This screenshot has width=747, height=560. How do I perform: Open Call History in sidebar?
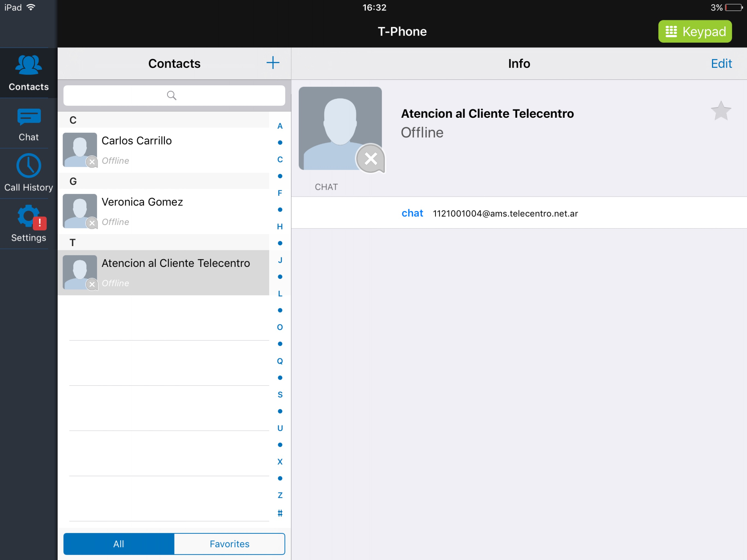29,173
